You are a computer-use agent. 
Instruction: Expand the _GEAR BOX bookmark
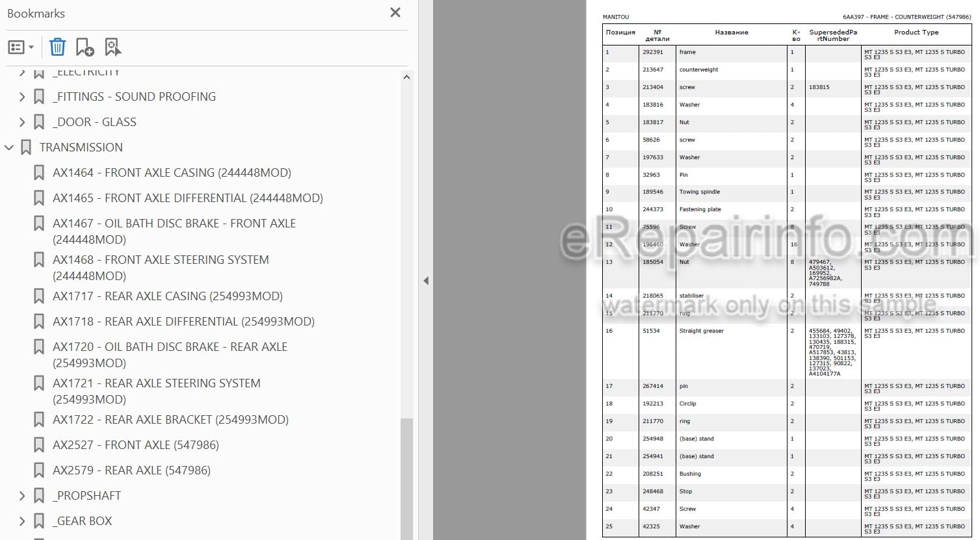coord(22,521)
